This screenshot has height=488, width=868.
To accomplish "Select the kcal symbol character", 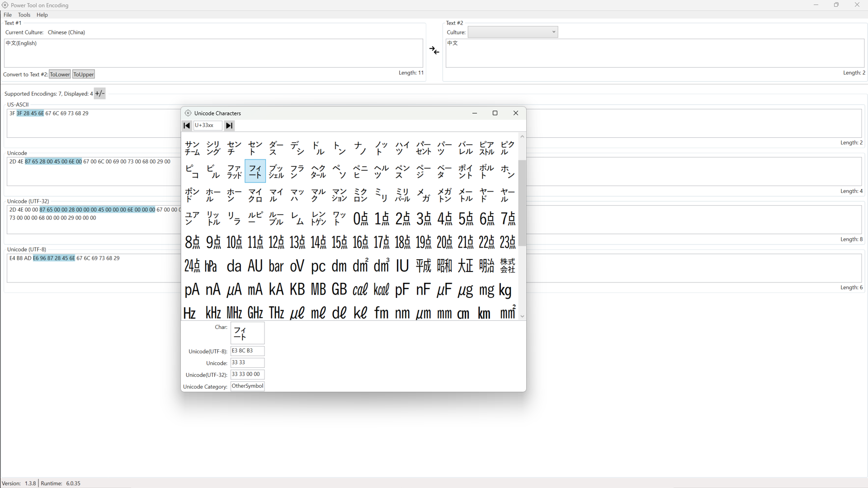I will pyautogui.click(x=381, y=289).
